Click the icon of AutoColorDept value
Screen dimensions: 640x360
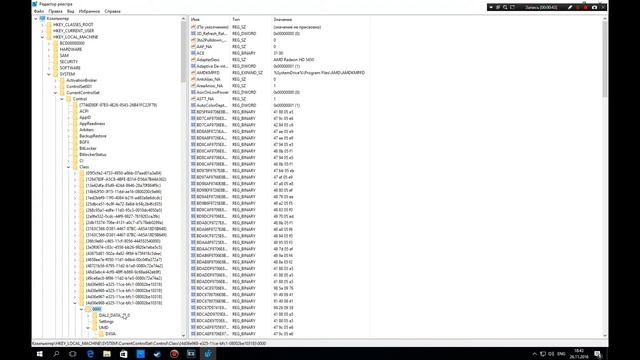pos(193,105)
